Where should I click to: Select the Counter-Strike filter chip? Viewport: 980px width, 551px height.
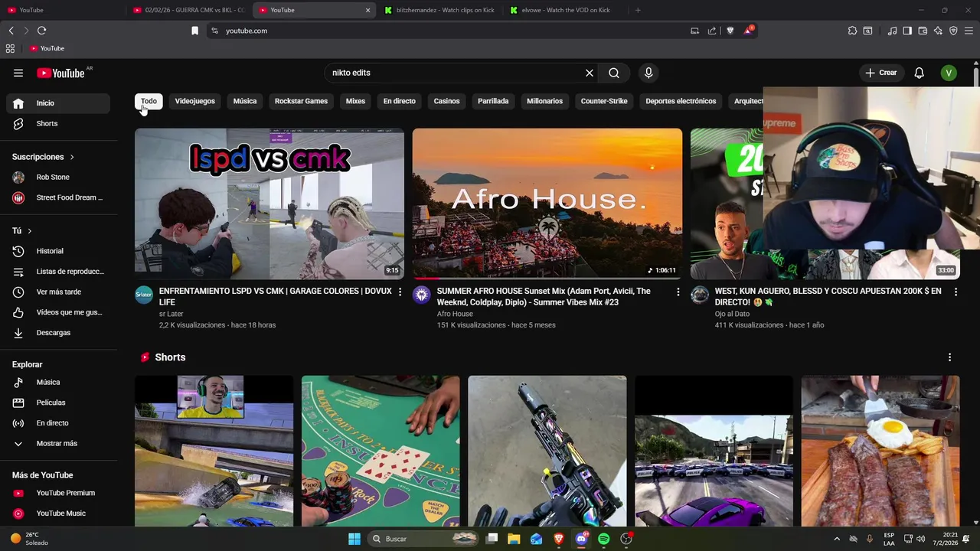click(604, 101)
